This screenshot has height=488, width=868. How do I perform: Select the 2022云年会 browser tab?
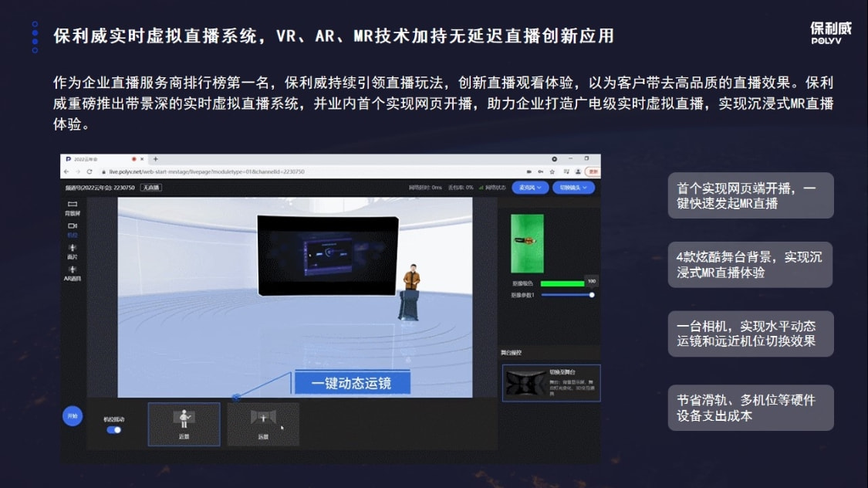pos(105,159)
